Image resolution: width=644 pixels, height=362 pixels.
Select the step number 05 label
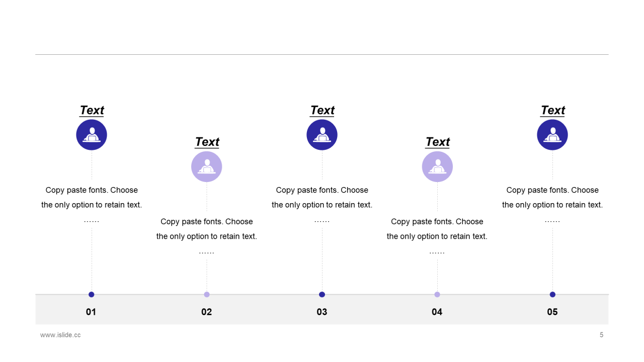tap(552, 312)
